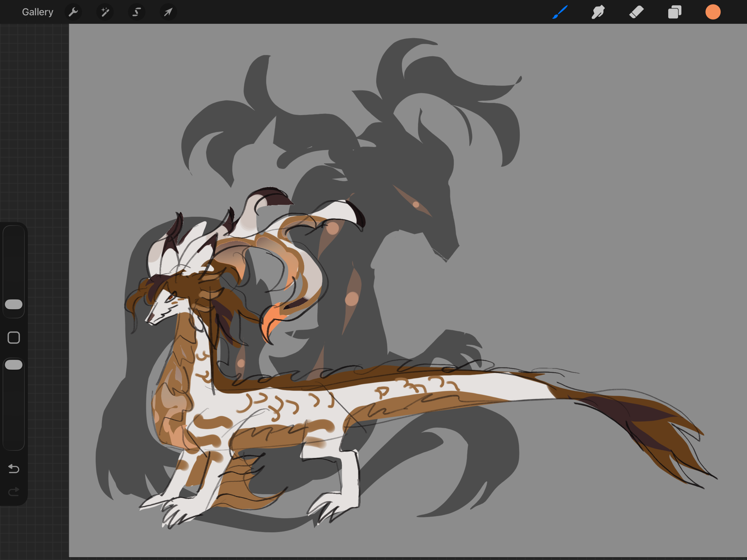Click top of brush size slider track

(x=13, y=233)
